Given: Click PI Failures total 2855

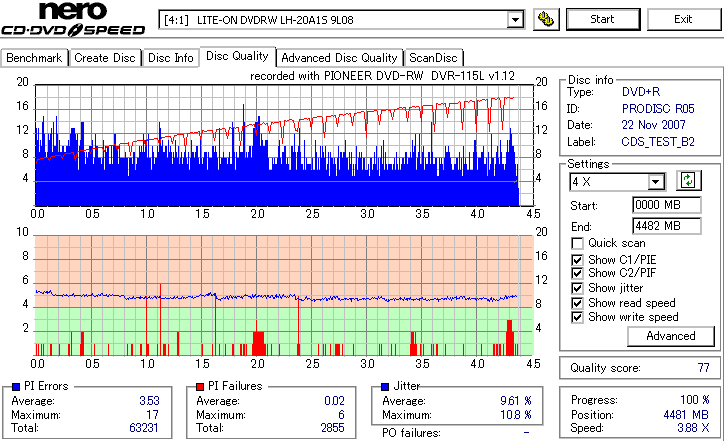Looking at the screenshot, I should pyautogui.click(x=332, y=428).
